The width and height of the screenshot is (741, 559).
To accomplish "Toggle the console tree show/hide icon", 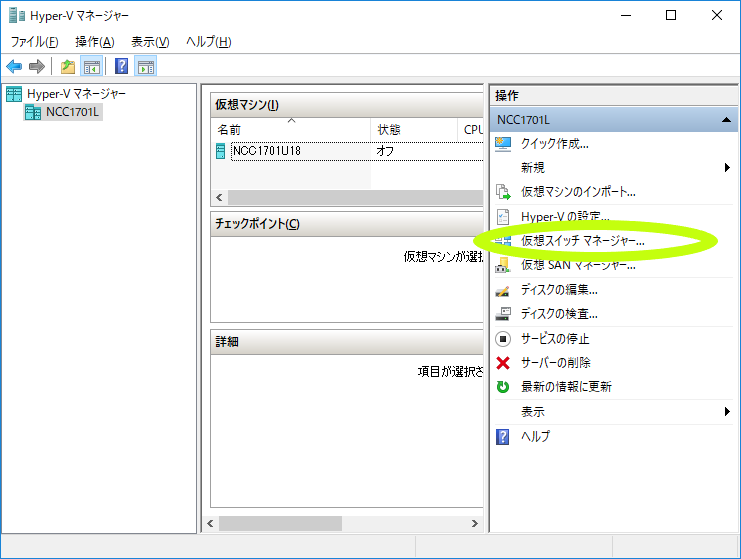I will (92, 67).
